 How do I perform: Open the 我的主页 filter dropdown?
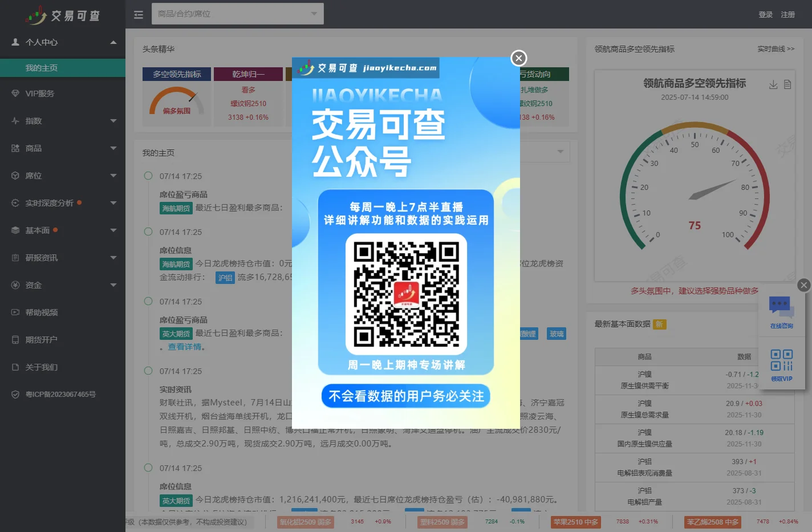560,152
